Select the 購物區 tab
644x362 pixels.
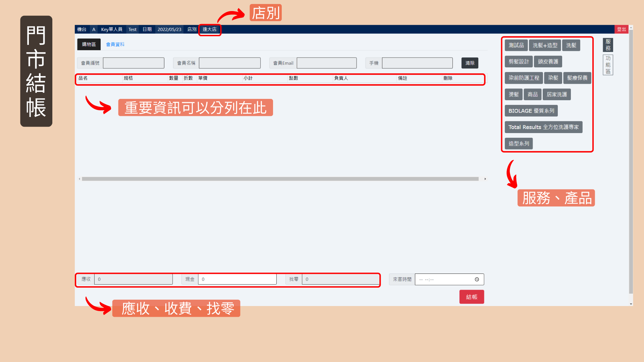click(89, 44)
